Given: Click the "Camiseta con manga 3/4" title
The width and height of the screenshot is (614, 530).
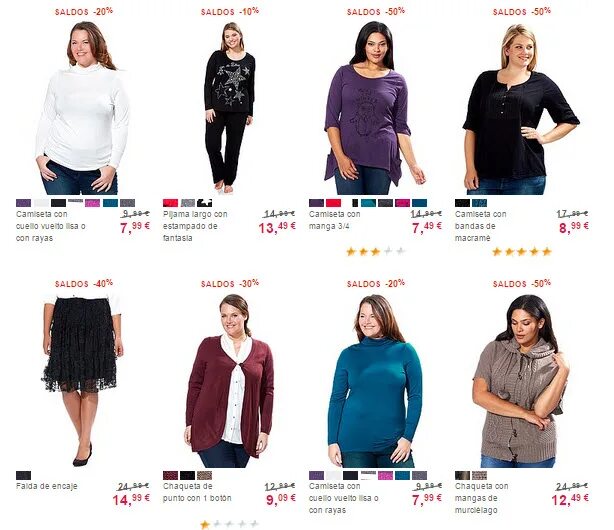Looking at the screenshot, I should click(x=334, y=220).
